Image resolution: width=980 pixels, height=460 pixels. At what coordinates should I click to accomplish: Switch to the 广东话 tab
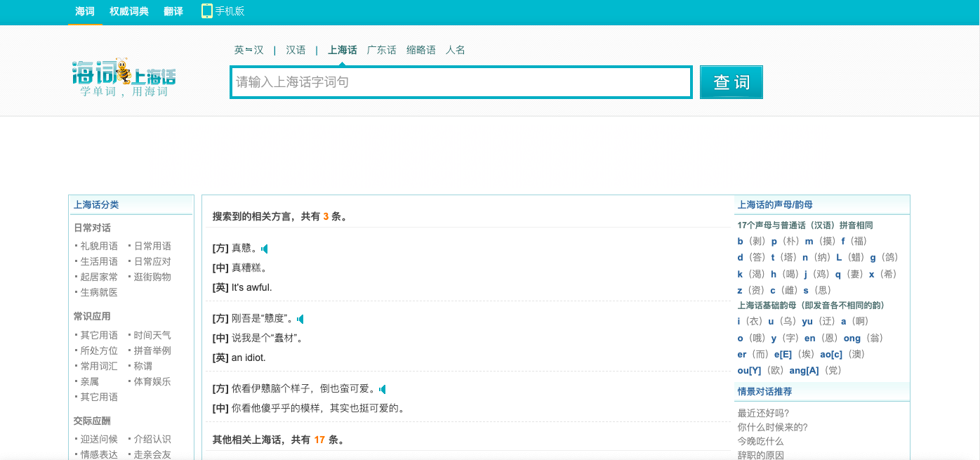coord(381,50)
